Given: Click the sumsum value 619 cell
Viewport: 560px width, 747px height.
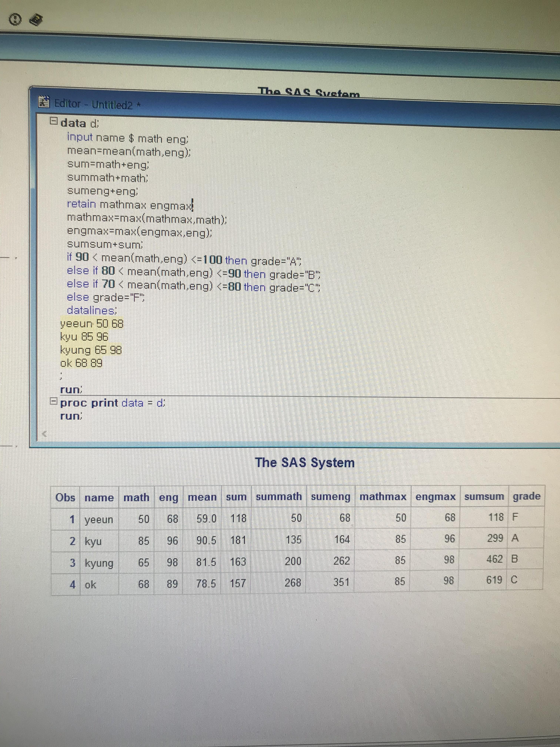Looking at the screenshot, I should pyautogui.click(x=494, y=580).
